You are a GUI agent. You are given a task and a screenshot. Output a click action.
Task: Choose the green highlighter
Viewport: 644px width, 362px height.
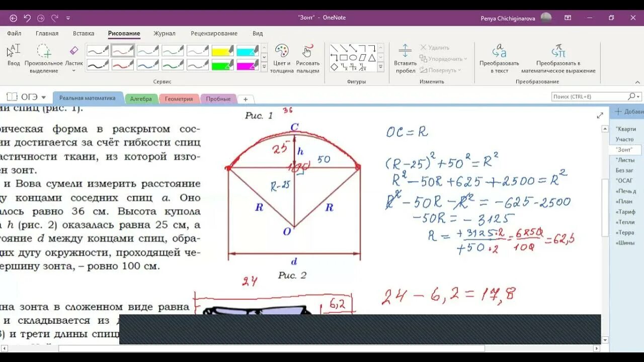(222, 65)
